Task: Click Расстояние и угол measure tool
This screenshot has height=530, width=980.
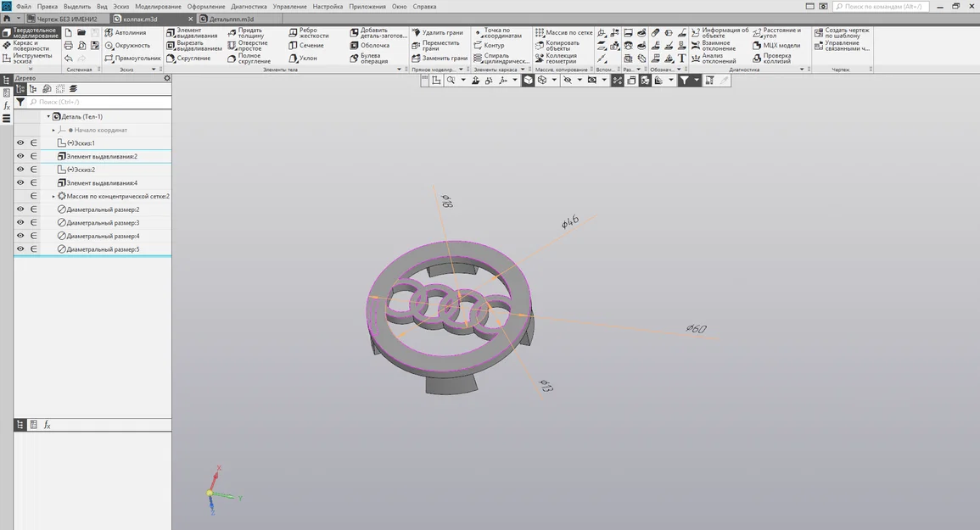Action: tap(776, 32)
